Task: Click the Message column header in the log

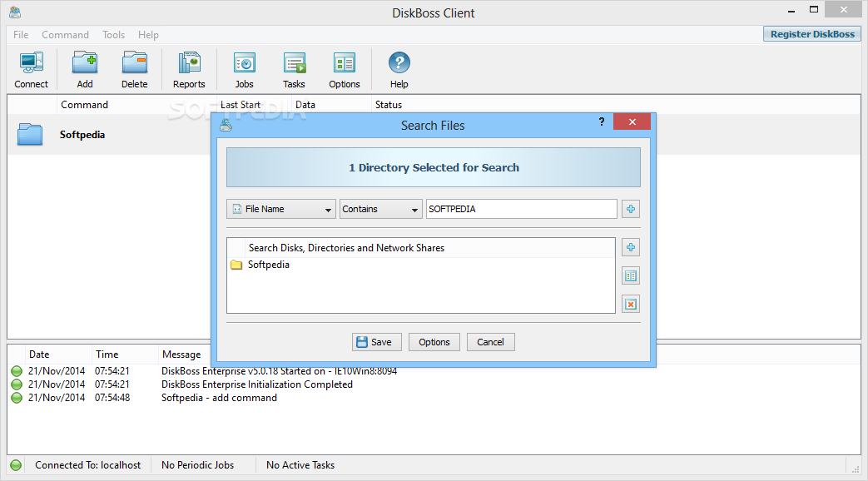Action: pos(181,355)
